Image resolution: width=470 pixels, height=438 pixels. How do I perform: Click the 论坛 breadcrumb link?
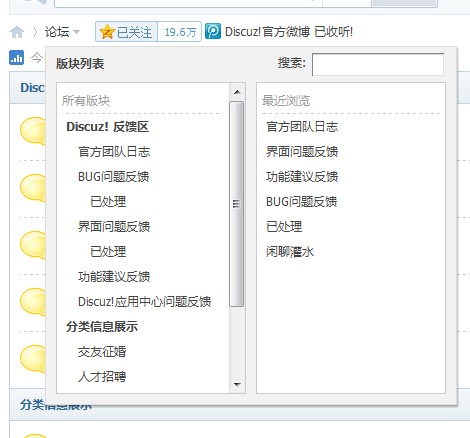[57, 32]
